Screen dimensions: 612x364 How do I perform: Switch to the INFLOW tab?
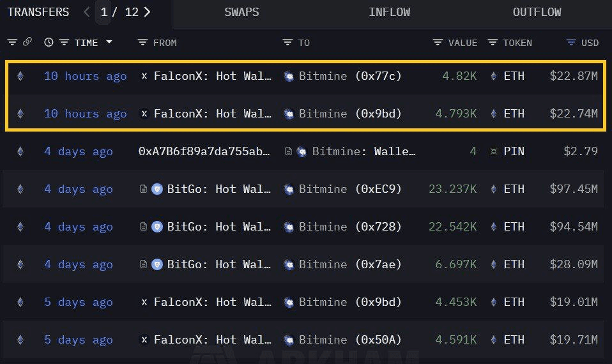click(390, 12)
